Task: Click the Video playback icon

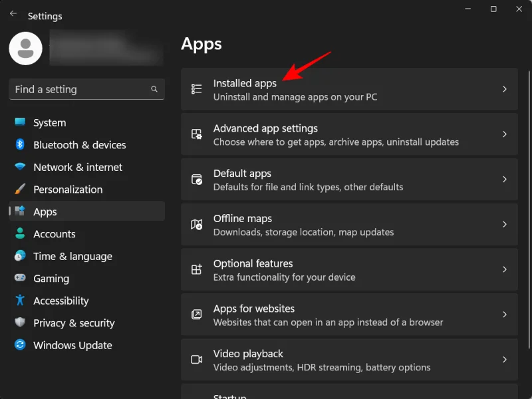Action: click(196, 360)
